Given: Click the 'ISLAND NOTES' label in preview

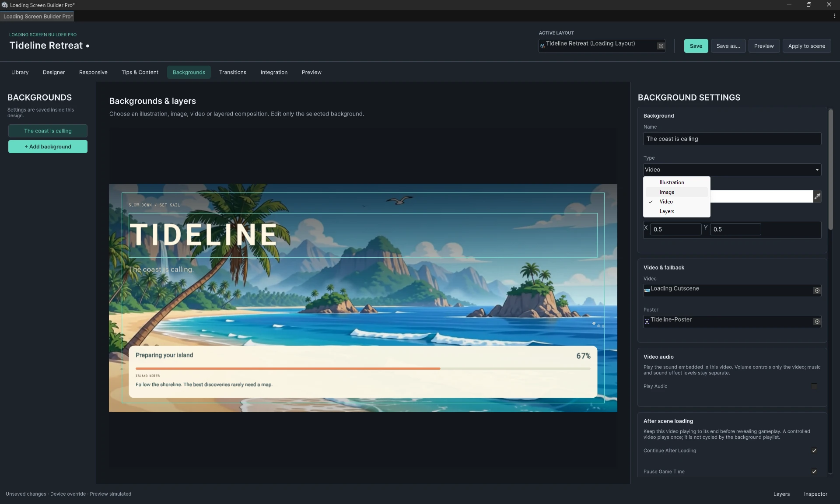Looking at the screenshot, I should (147, 376).
